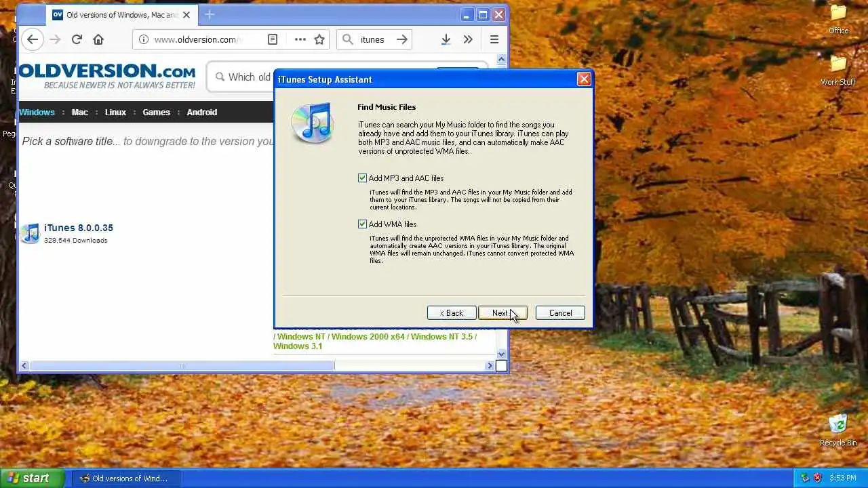Submit the itunes search with arrow

point(402,39)
